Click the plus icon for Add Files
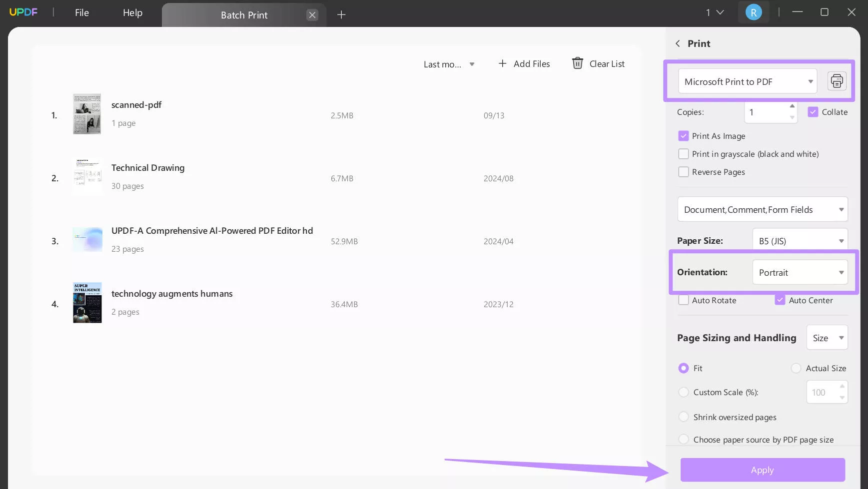Viewport: 868px width, 489px height. coord(503,63)
